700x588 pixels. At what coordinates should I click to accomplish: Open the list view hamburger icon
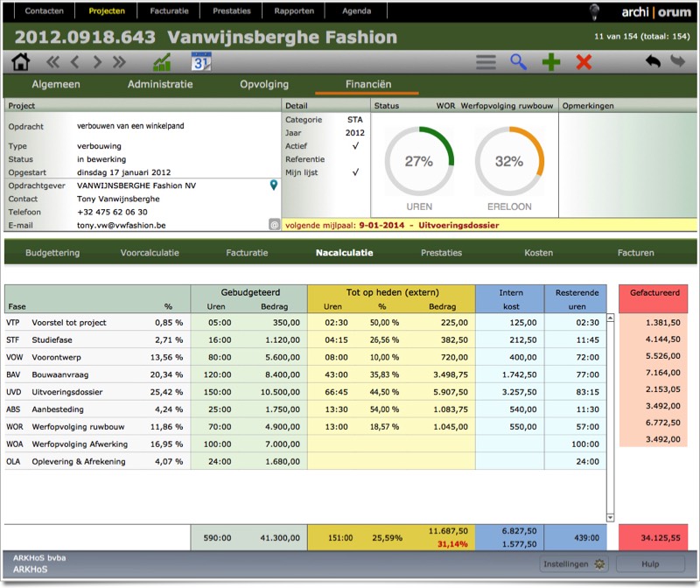tap(486, 62)
